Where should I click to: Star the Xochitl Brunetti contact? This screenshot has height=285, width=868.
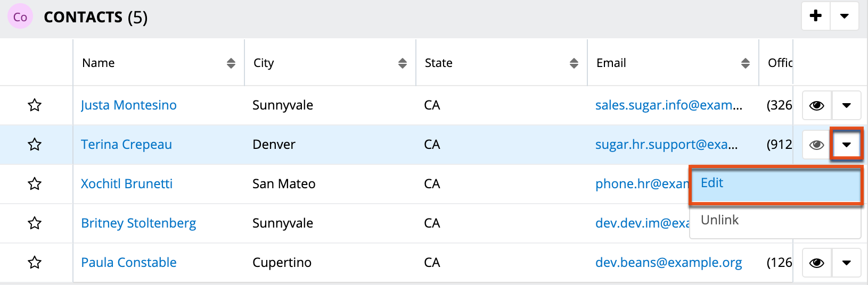[x=35, y=183]
